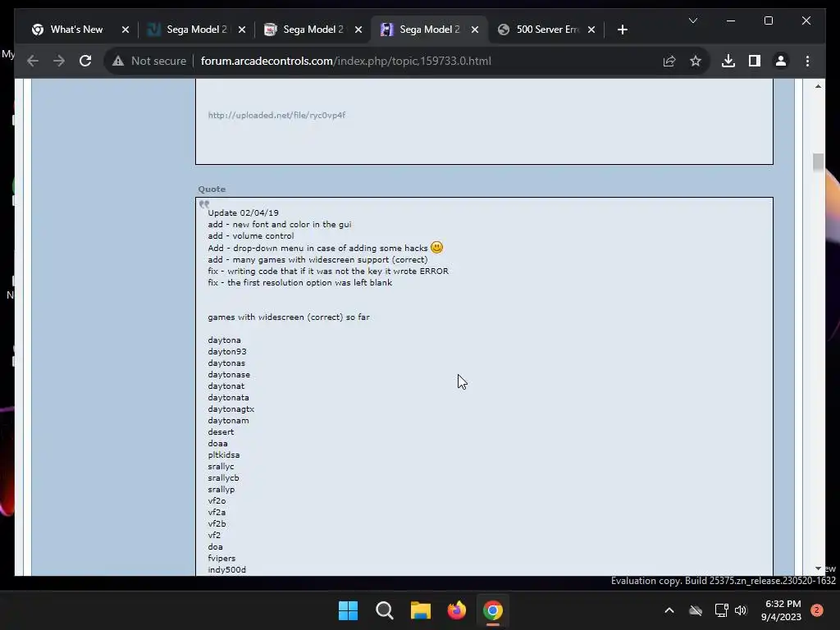Open the uploaded.net file link
Viewport: 840px width, 630px height.
pos(276,115)
